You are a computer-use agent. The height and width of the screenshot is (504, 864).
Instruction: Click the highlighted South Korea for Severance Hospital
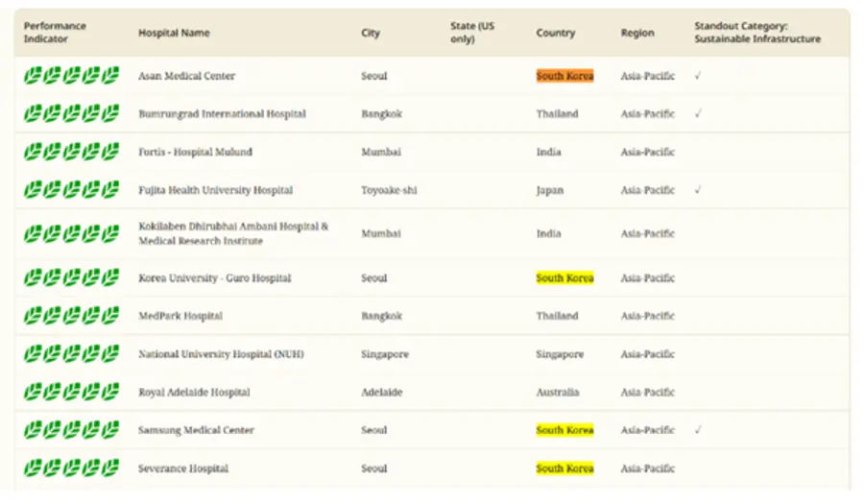564,468
